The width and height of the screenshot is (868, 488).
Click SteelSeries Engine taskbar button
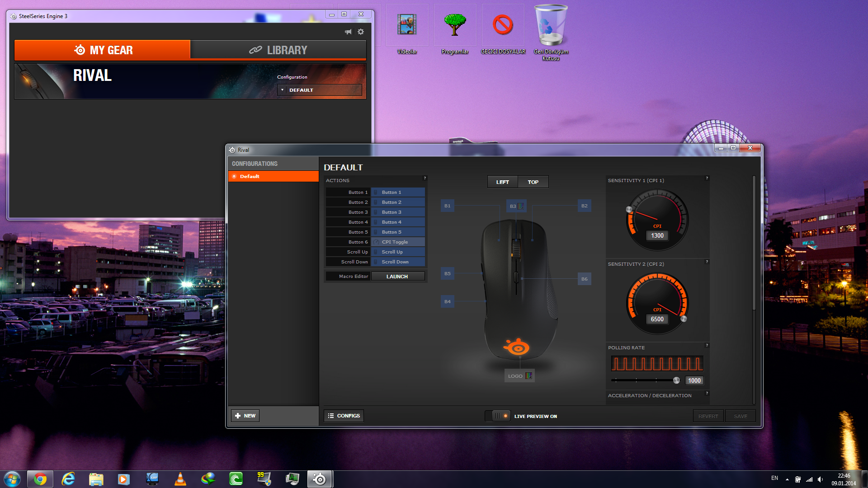point(320,479)
